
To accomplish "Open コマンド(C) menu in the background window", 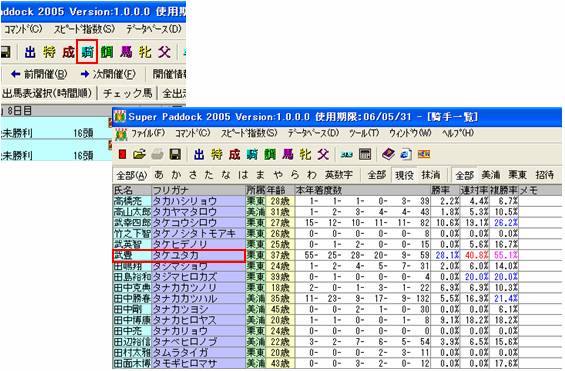I will (x=22, y=29).
